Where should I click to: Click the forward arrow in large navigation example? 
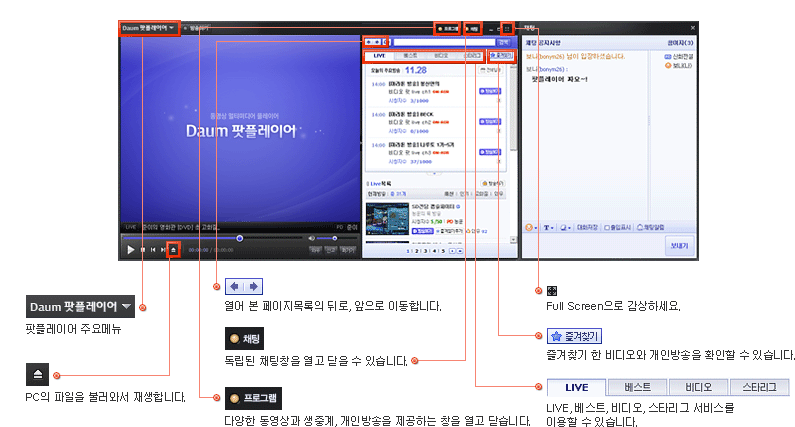pos(254,287)
